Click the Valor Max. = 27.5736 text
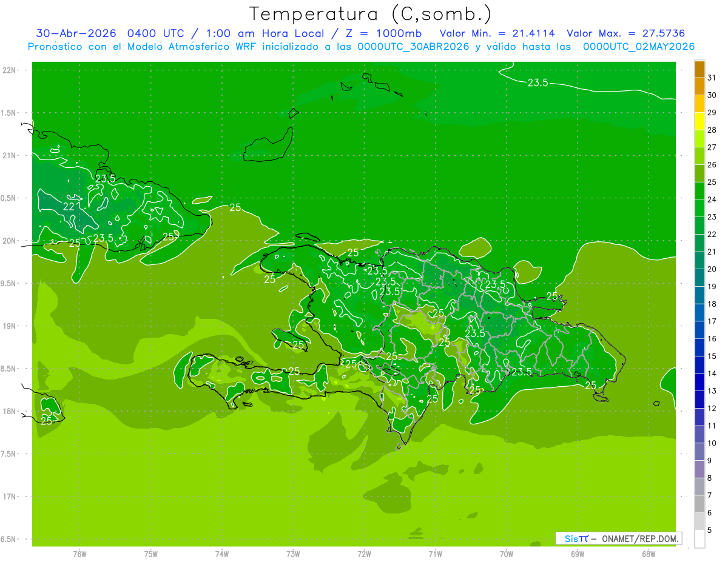The image size is (728, 562). pyautogui.click(x=626, y=33)
